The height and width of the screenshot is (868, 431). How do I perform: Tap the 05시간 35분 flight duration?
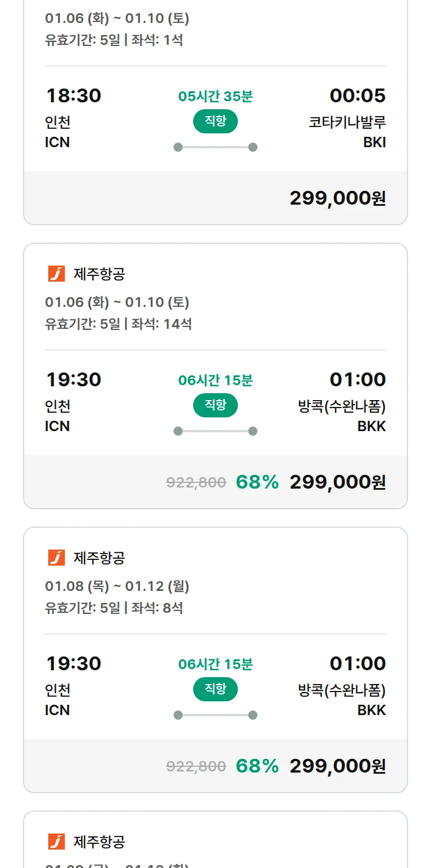[x=215, y=96]
